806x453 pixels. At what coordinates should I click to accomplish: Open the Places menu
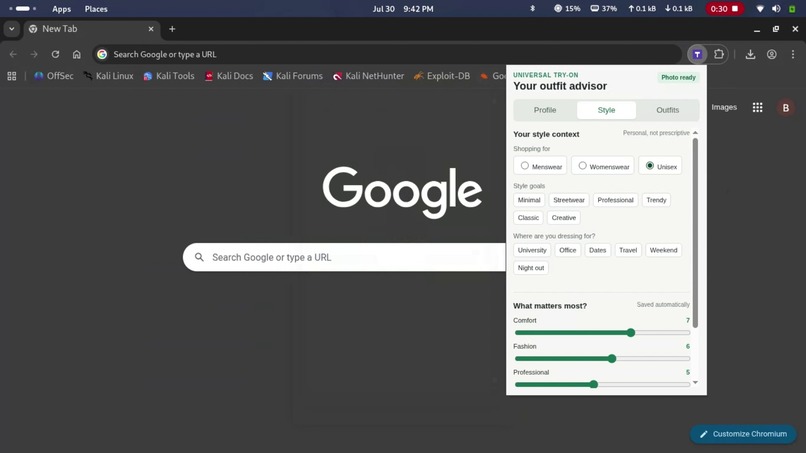point(96,9)
